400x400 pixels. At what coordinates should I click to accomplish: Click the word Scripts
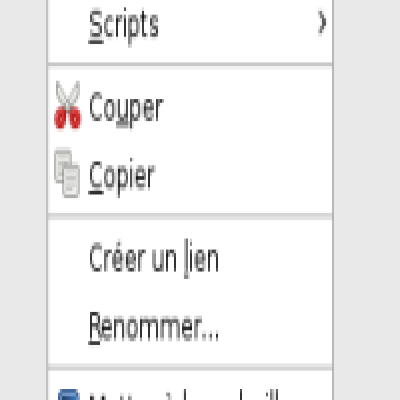(124, 25)
